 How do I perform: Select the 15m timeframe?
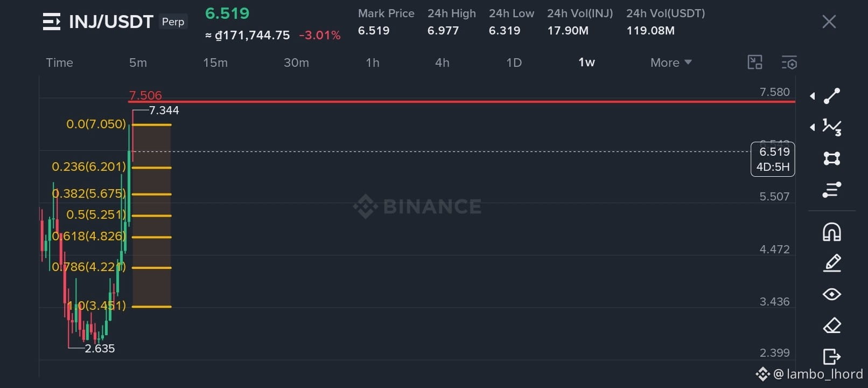pos(215,63)
